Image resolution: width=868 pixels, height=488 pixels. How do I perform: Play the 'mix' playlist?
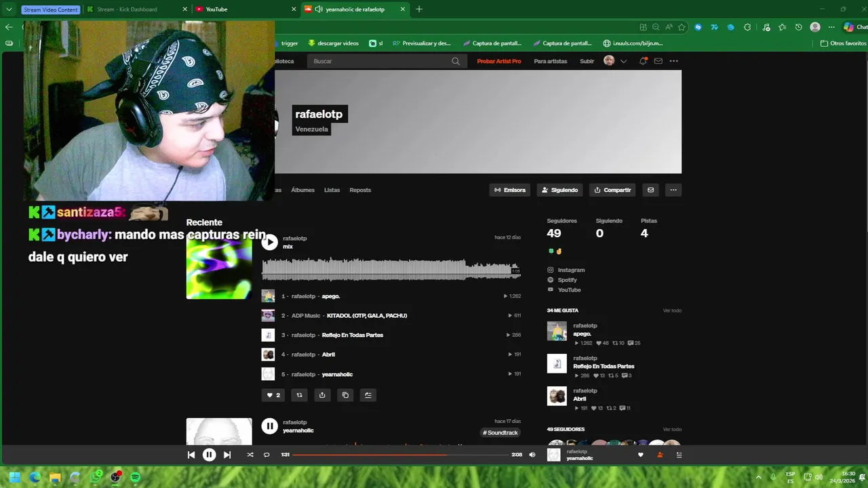click(270, 242)
